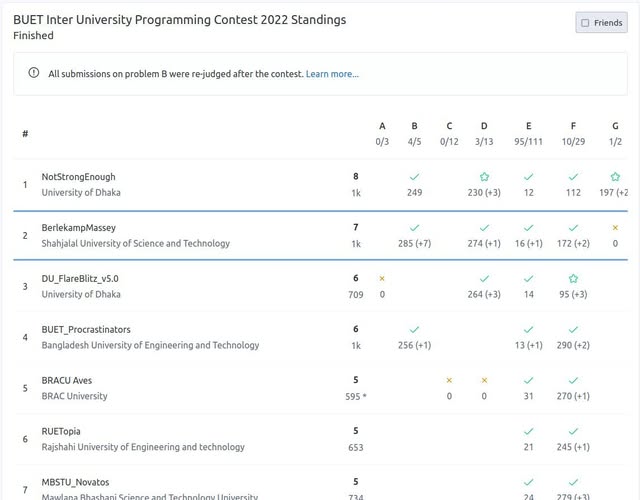Click BRACU Aves problem F checkmark

[573, 380]
